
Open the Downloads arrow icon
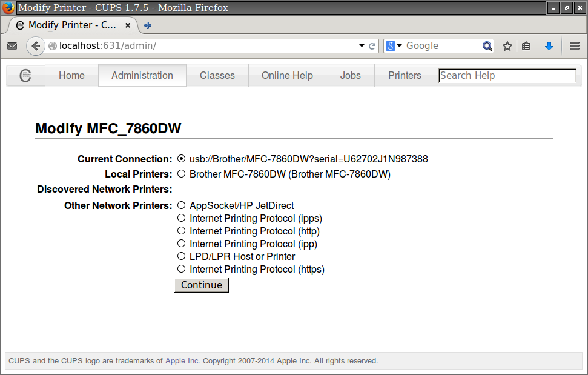coord(549,45)
